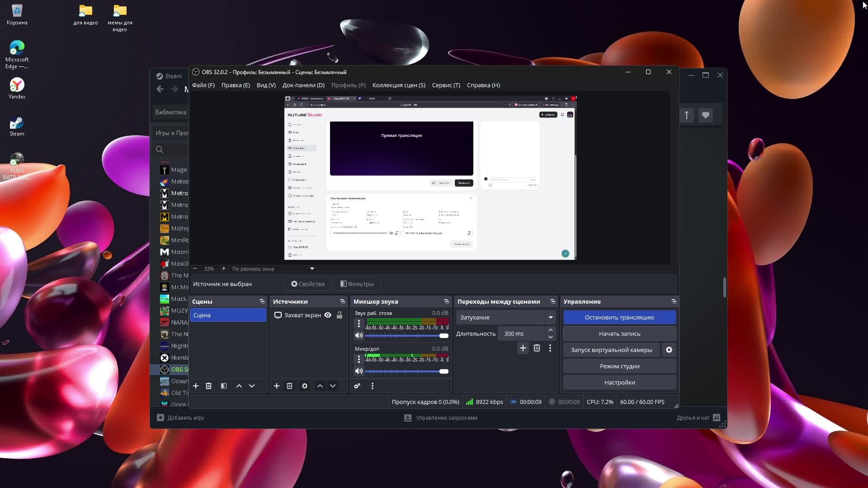Open the Сервис (T) menu
Image resolution: width=868 pixels, height=488 pixels.
click(x=446, y=85)
